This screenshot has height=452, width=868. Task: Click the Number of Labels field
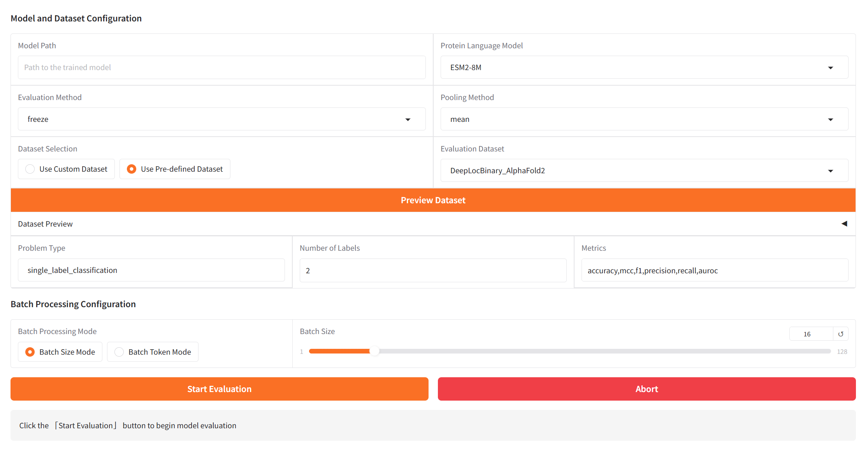(433, 270)
